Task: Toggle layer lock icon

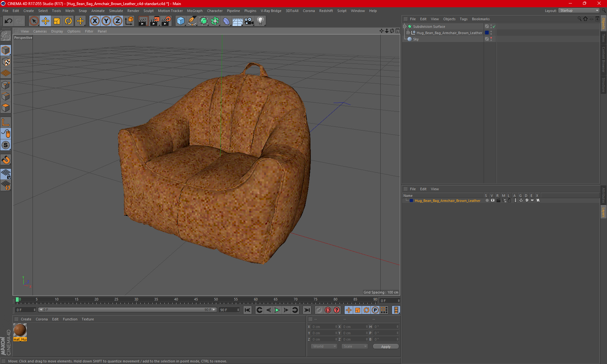Action: pyautogui.click(x=509, y=200)
